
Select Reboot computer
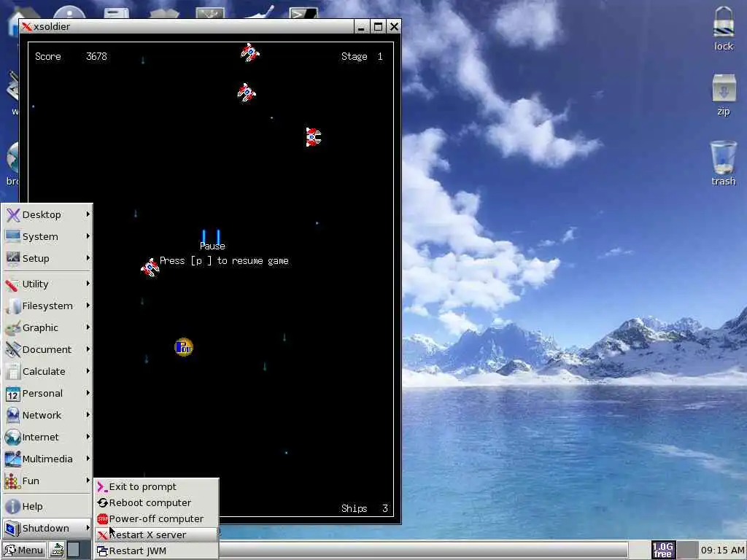point(156,503)
